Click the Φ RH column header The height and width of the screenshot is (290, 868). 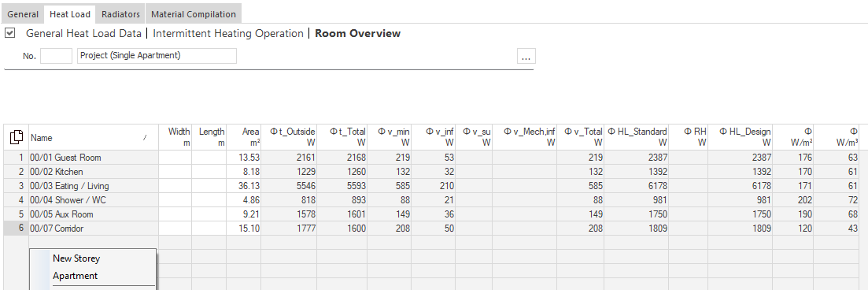(x=688, y=137)
